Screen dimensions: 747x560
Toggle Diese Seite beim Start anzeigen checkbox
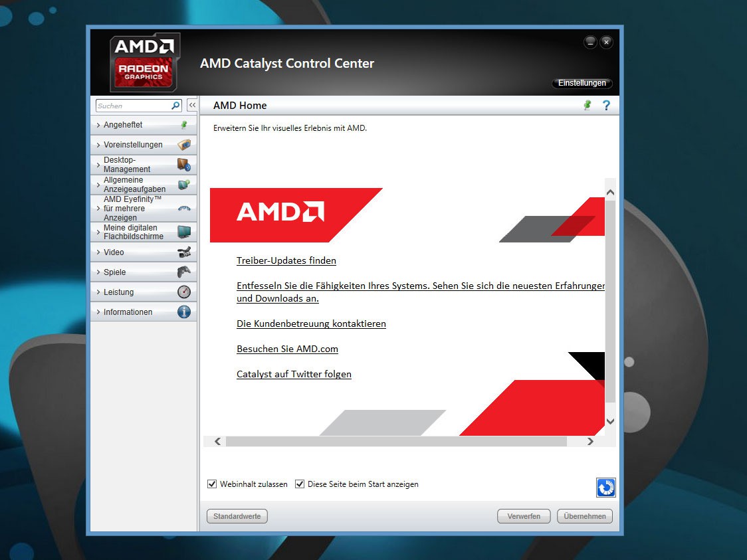(300, 484)
